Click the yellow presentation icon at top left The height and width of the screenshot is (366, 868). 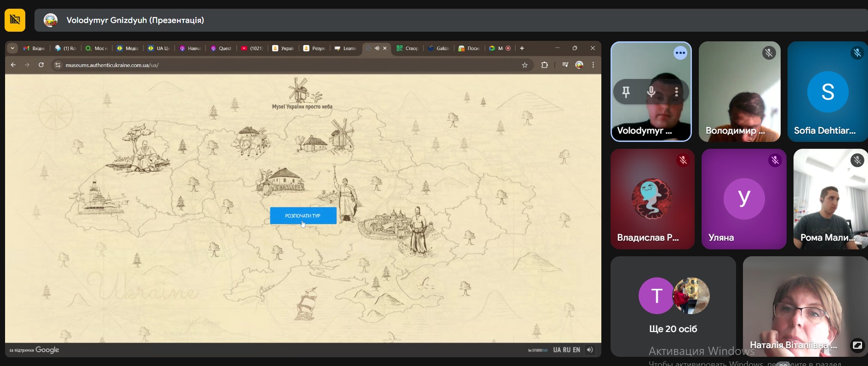(15, 20)
